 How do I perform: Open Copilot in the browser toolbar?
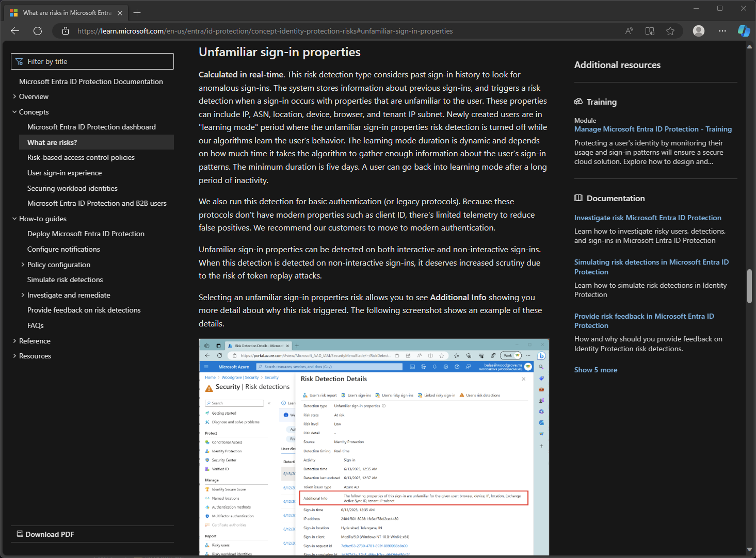pyautogui.click(x=743, y=31)
